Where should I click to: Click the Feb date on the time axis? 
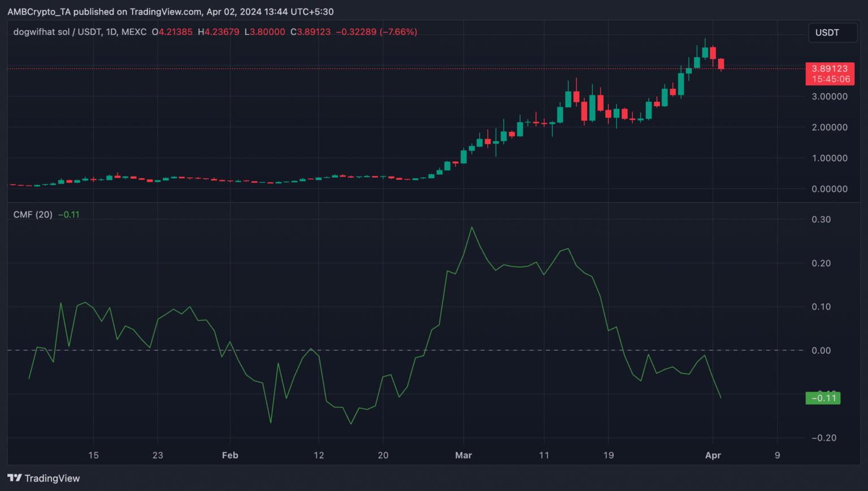point(230,455)
